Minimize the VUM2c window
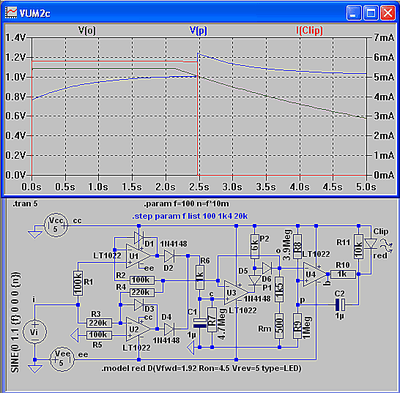 (353, 13)
